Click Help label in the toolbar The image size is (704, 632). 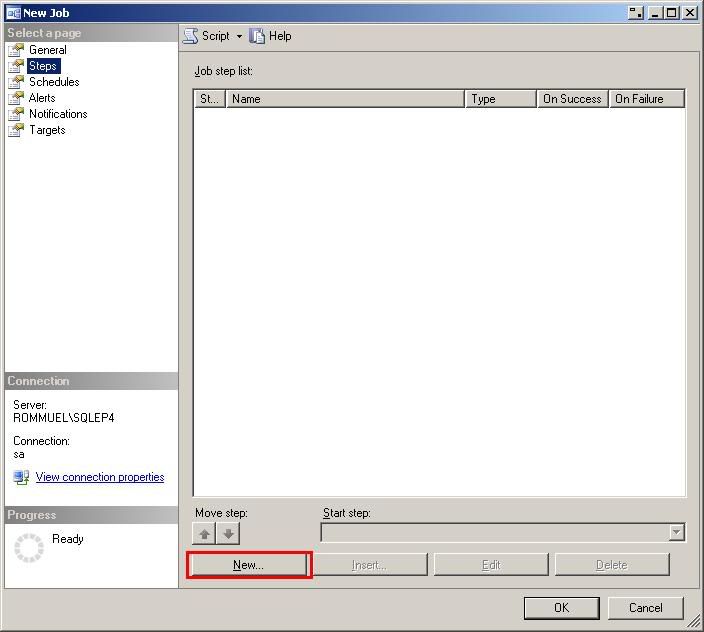point(280,36)
